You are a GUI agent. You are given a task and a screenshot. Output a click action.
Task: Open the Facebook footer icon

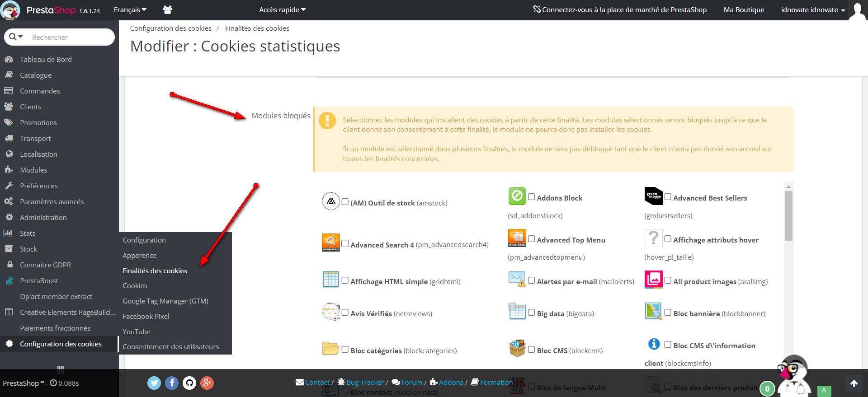pyautogui.click(x=172, y=383)
